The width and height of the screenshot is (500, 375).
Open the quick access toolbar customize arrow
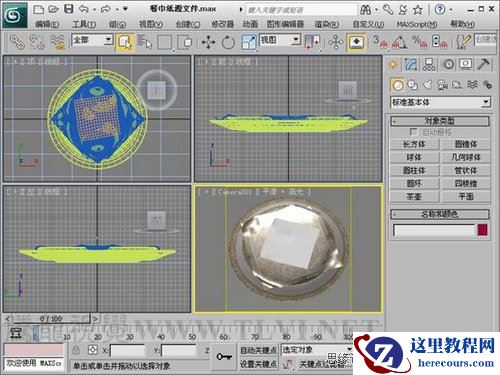[125, 9]
